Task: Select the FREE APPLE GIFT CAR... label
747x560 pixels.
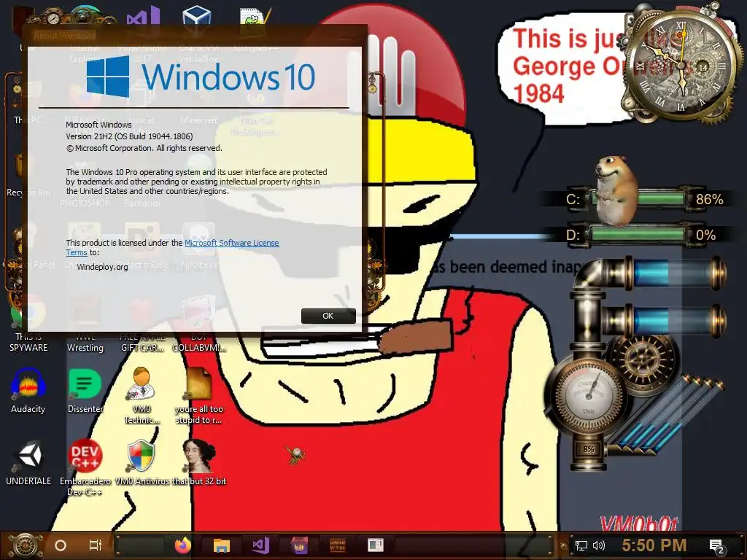Action: [142, 343]
